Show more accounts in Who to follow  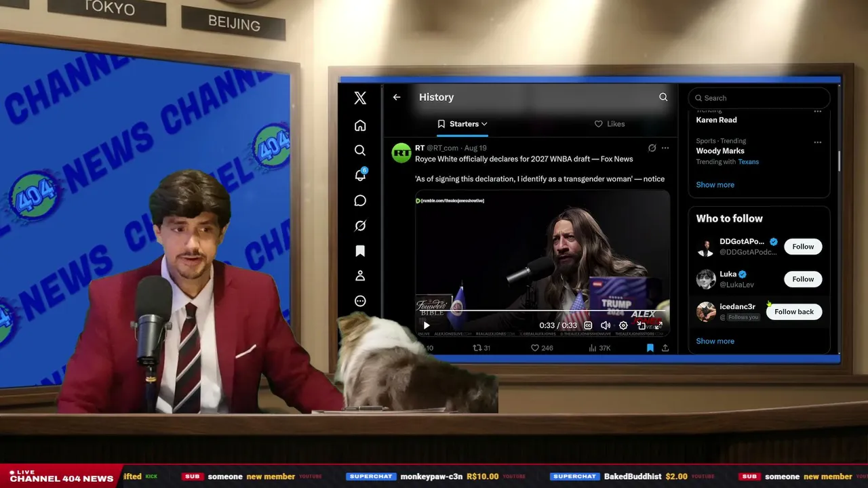coord(715,341)
